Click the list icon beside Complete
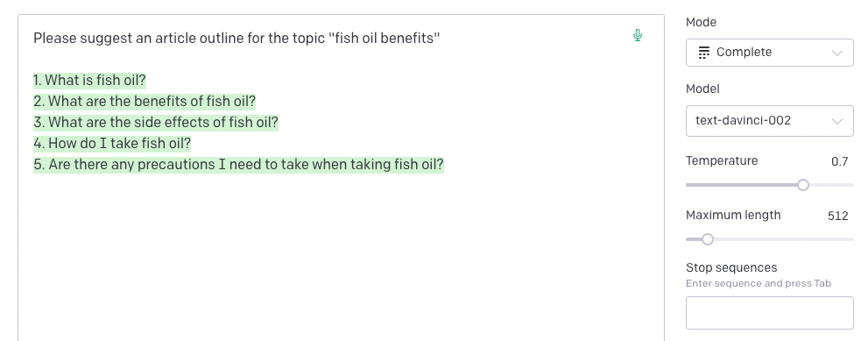This screenshot has width=868, height=341. coord(703,53)
